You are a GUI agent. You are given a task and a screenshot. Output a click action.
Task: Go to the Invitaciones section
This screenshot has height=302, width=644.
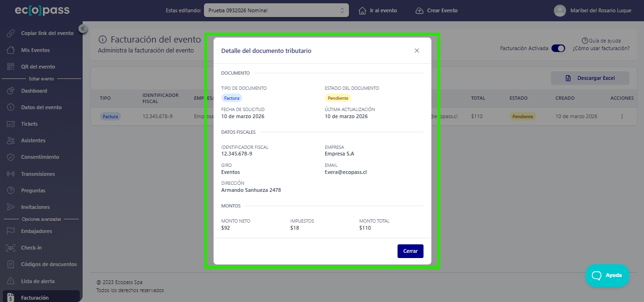pyautogui.click(x=35, y=207)
